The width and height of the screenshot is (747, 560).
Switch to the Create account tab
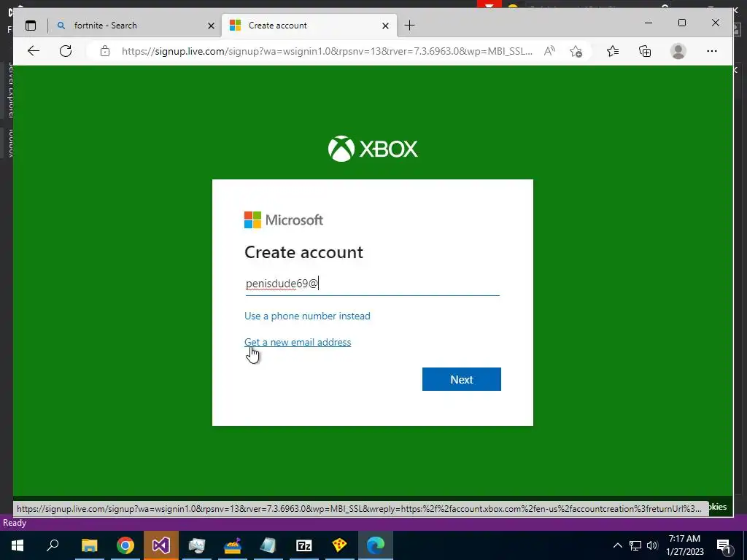(309, 26)
